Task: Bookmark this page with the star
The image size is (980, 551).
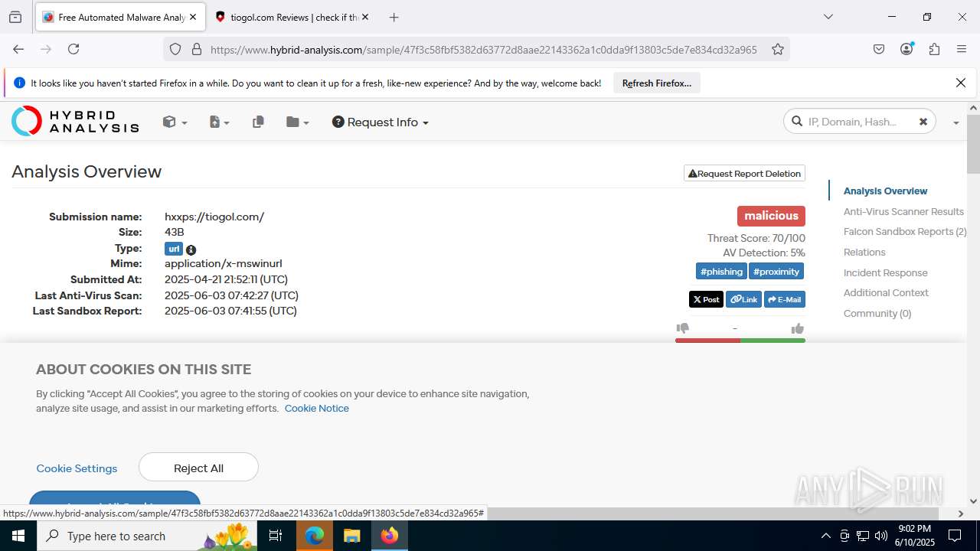Action: coord(778,49)
